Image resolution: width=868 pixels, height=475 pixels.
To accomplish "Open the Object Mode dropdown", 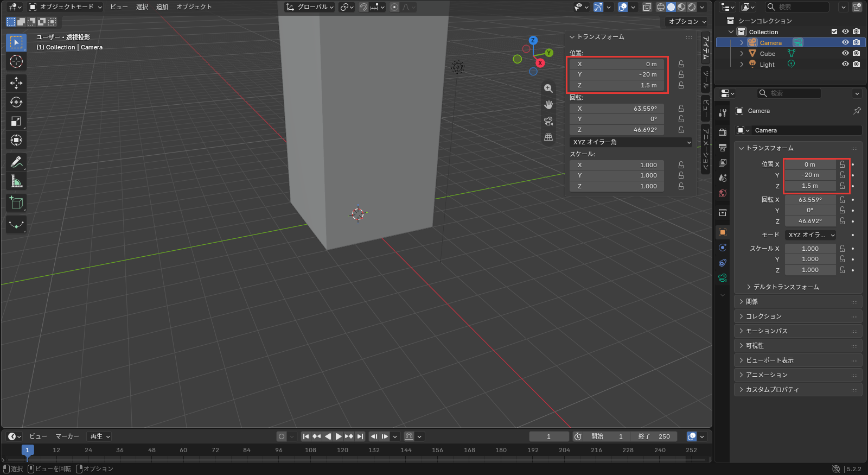I will 65,7.
